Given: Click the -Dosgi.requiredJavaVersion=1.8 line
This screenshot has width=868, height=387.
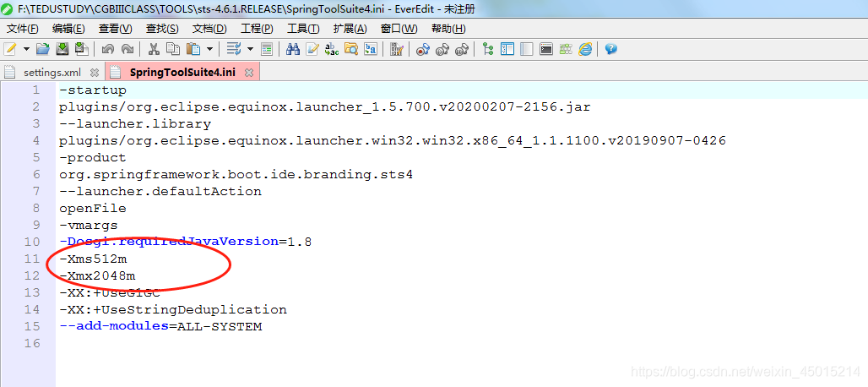Looking at the screenshot, I should [186, 242].
